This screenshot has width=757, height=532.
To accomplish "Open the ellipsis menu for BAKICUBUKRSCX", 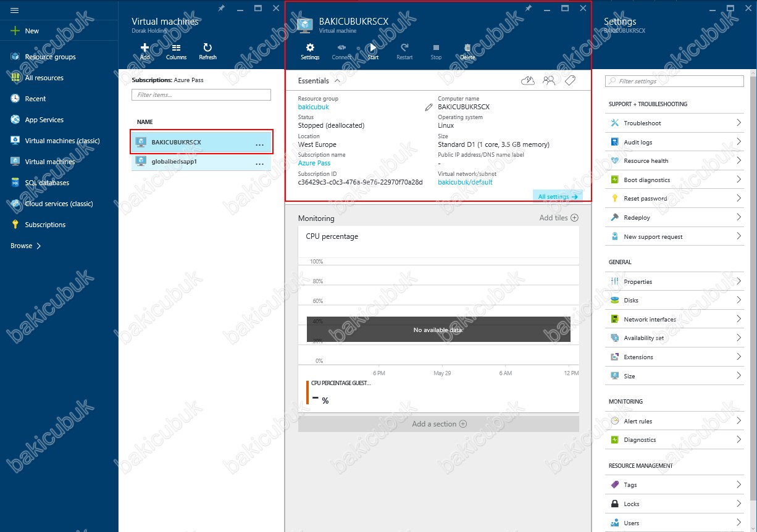I will pyautogui.click(x=259, y=144).
